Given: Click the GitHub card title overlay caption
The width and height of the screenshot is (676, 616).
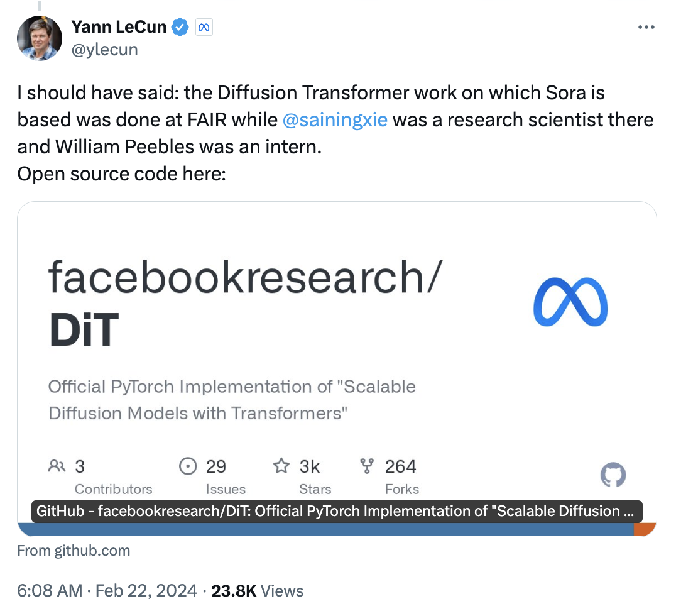Looking at the screenshot, I should (x=336, y=511).
